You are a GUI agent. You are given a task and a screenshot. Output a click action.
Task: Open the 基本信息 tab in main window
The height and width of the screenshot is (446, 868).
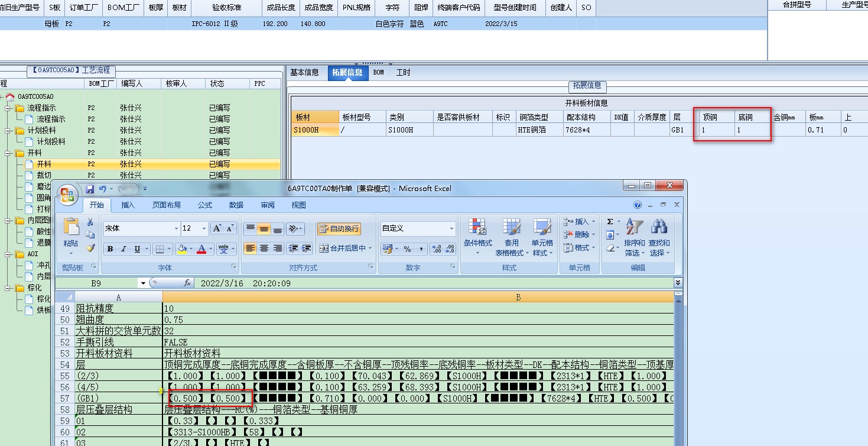305,72
